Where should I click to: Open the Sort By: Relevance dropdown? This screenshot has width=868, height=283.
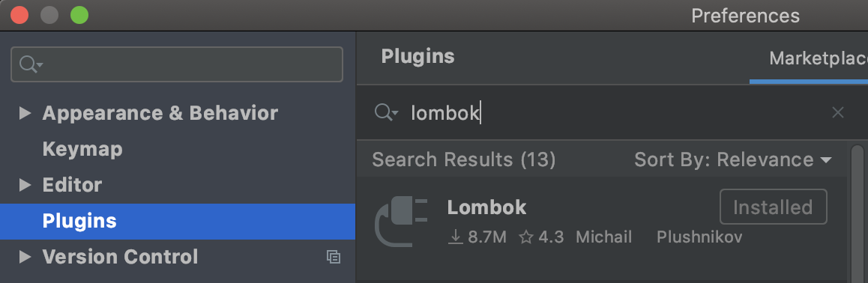[x=733, y=159]
